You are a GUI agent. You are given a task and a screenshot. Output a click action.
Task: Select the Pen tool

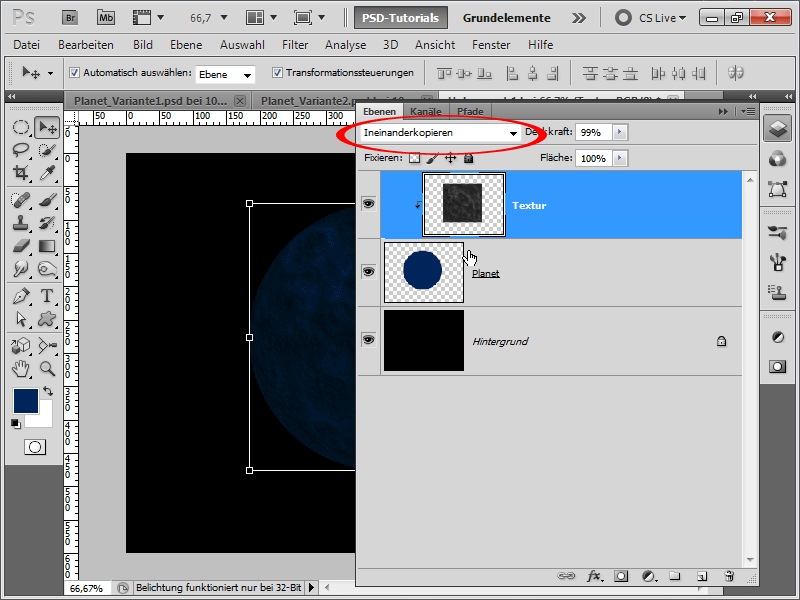[20, 296]
